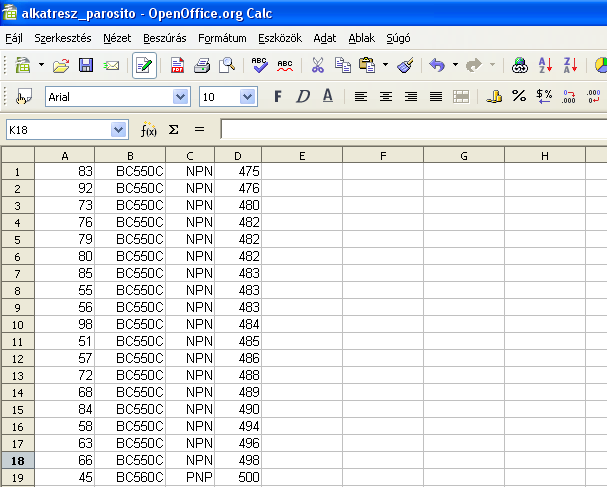Select cell containing PNP

point(190,477)
